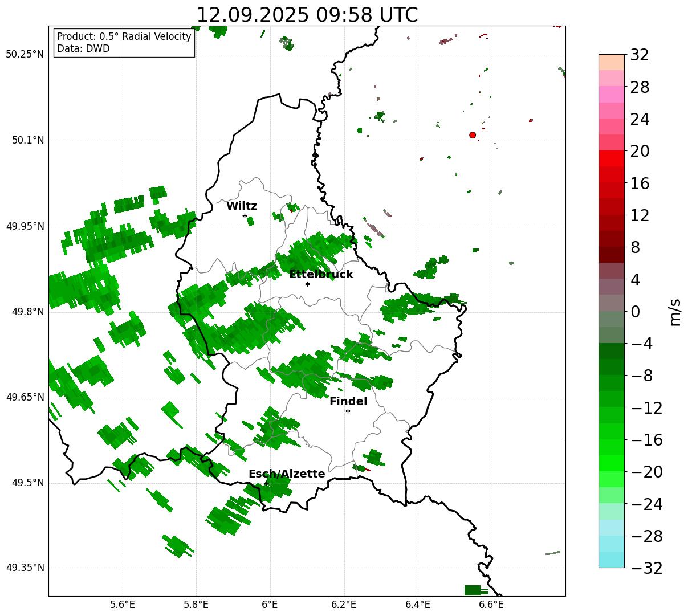
Task: Click the 8 colorbar tick label
Action: (635, 247)
